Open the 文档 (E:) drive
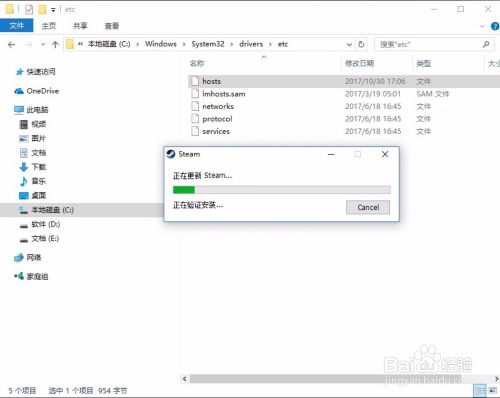500x398 pixels. 39,239
